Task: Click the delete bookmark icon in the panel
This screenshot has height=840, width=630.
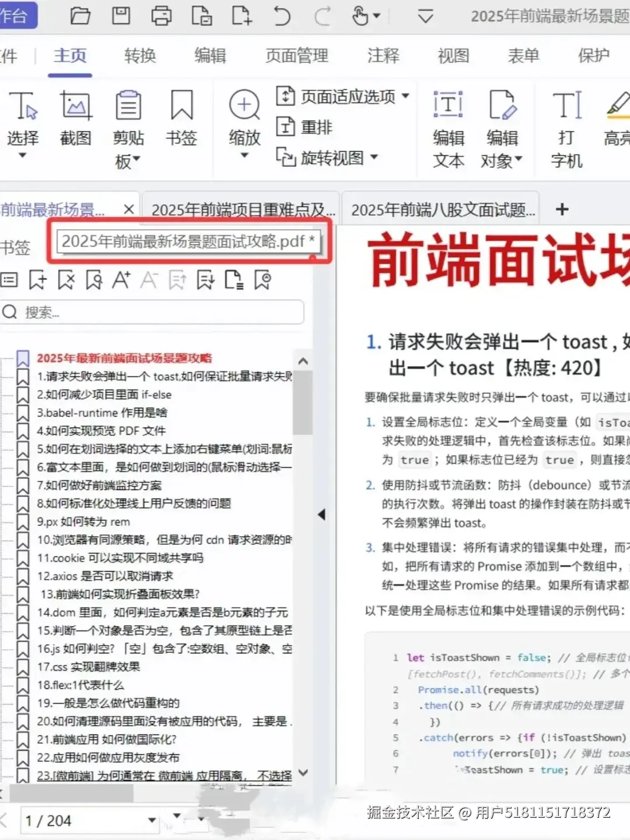Action: point(66,280)
